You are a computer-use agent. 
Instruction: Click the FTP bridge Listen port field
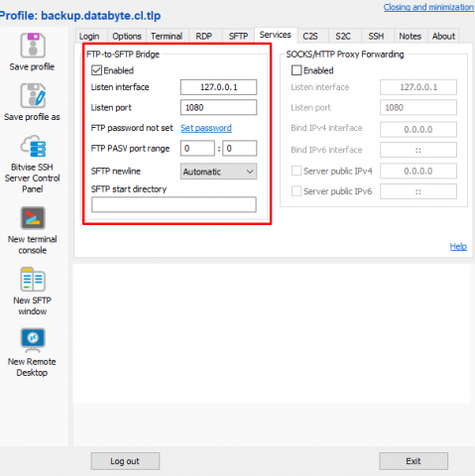(x=218, y=107)
